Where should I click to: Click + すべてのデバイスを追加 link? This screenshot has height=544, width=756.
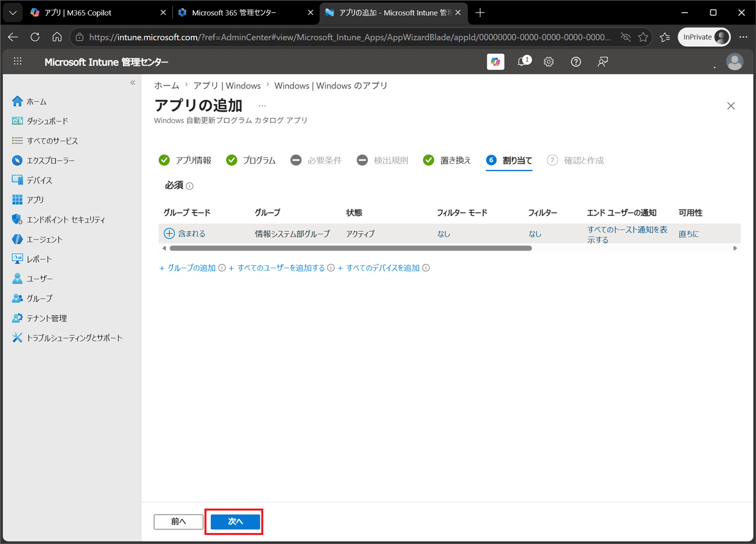point(379,268)
